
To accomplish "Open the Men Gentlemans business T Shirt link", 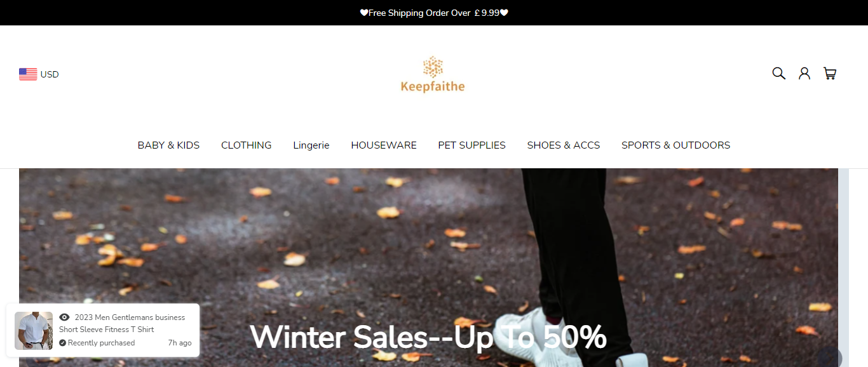I will tap(122, 323).
